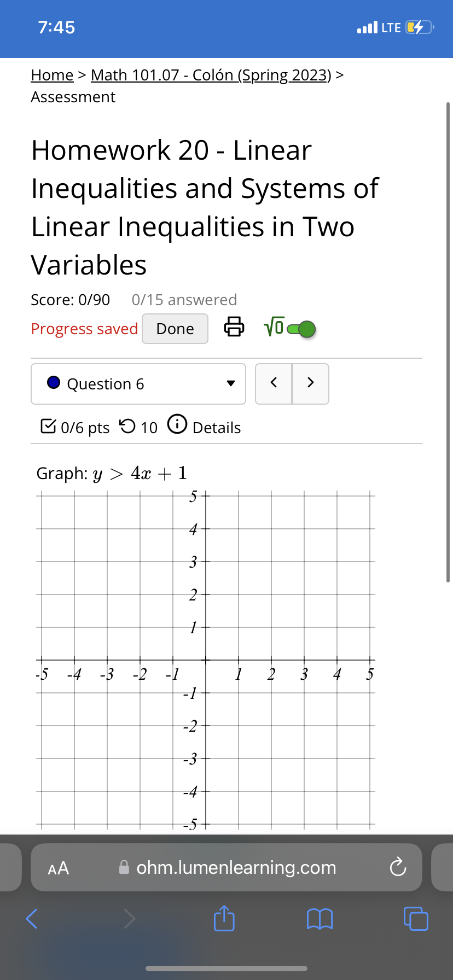
Task: Show open Safari tabs overview icon
Action: pyautogui.click(x=416, y=918)
